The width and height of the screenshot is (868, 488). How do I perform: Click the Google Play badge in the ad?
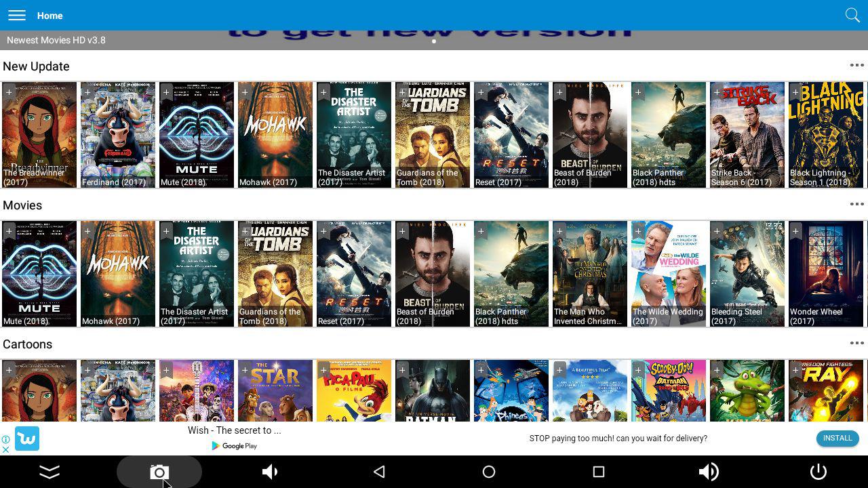coord(235,446)
